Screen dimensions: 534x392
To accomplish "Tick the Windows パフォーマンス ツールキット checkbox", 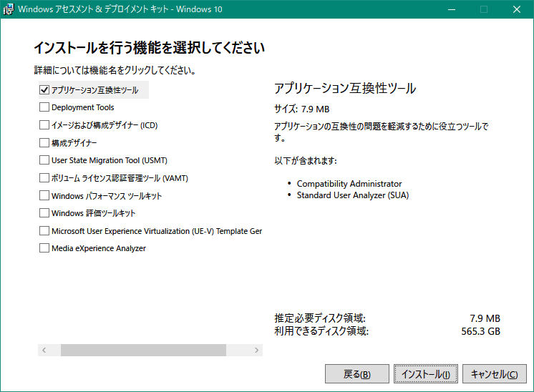I will point(44,195).
